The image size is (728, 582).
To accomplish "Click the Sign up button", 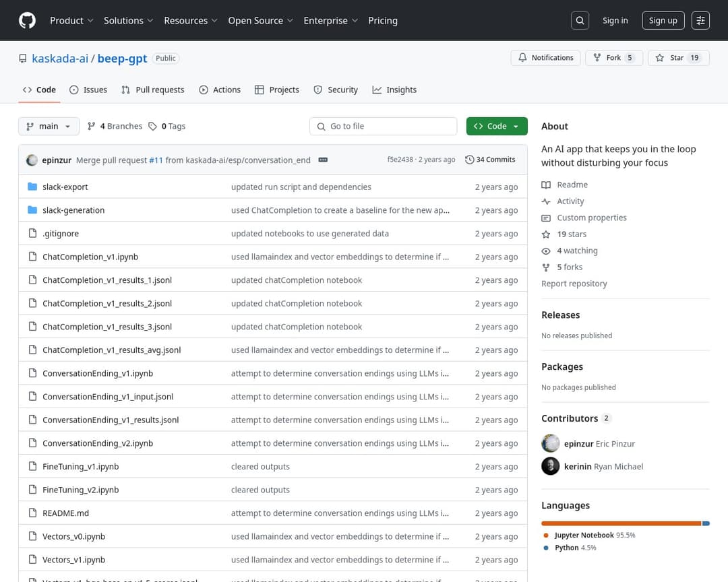I will 663,20.
